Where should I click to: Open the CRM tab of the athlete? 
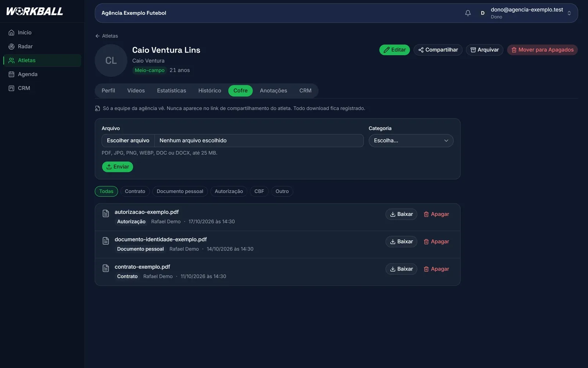coord(305,91)
